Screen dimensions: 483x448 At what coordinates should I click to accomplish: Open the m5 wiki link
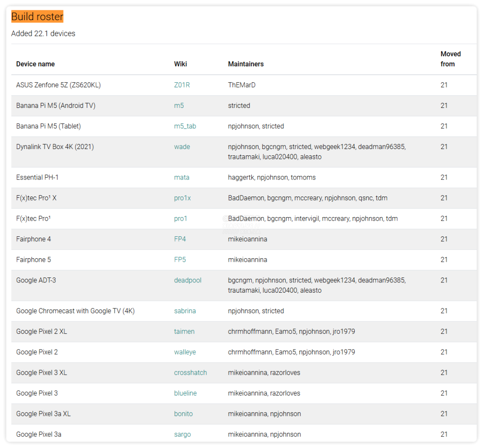tap(179, 106)
